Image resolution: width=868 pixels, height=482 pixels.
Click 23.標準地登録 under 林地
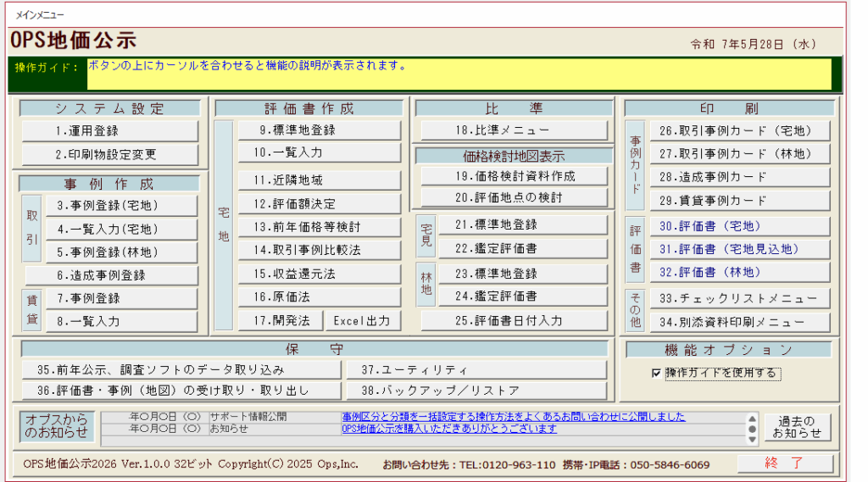pyautogui.click(x=522, y=274)
